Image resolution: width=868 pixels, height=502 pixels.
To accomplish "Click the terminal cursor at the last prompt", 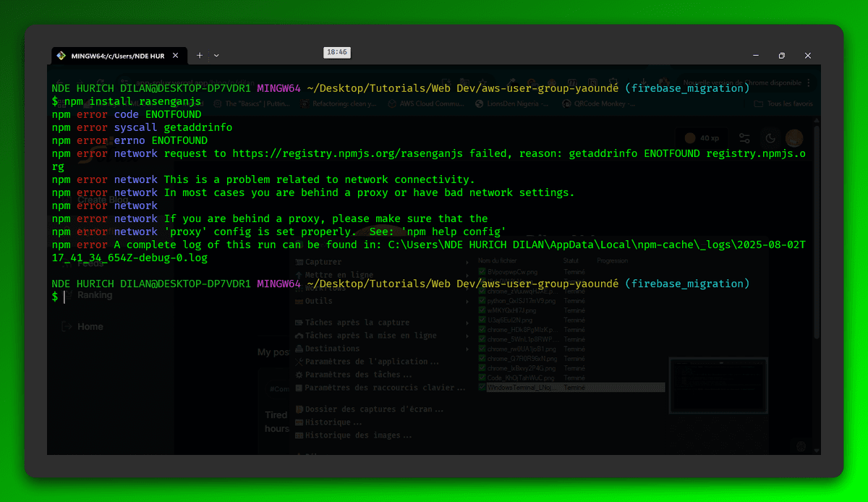I will pos(64,297).
